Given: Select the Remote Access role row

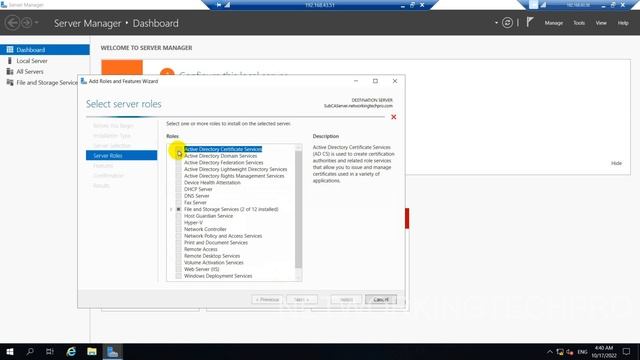Looking at the screenshot, I should pyautogui.click(x=200, y=249).
